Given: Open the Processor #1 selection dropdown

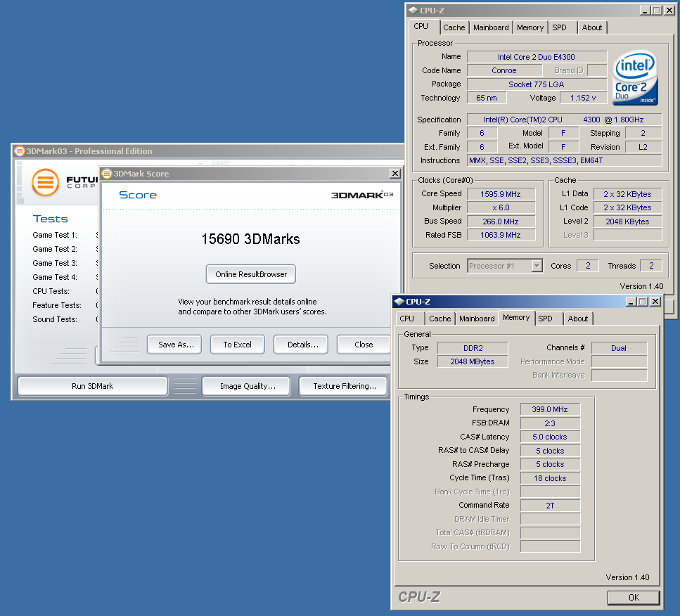Looking at the screenshot, I should point(537,266).
